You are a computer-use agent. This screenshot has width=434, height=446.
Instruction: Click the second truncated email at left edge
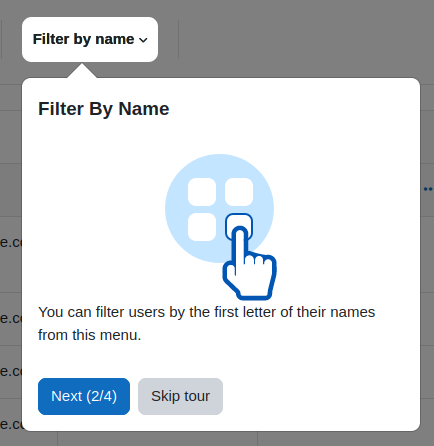pos(11,318)
